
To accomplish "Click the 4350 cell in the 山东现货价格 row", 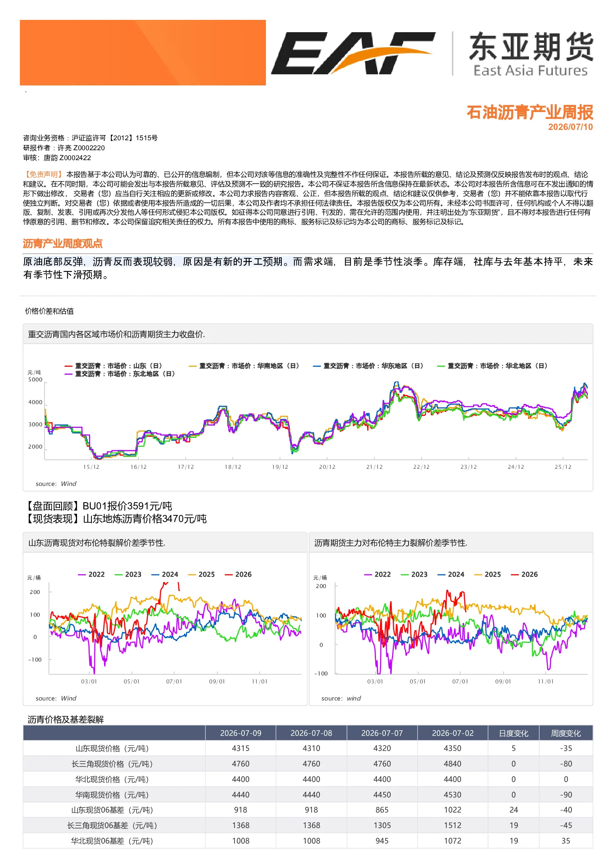I will (453, 749).
